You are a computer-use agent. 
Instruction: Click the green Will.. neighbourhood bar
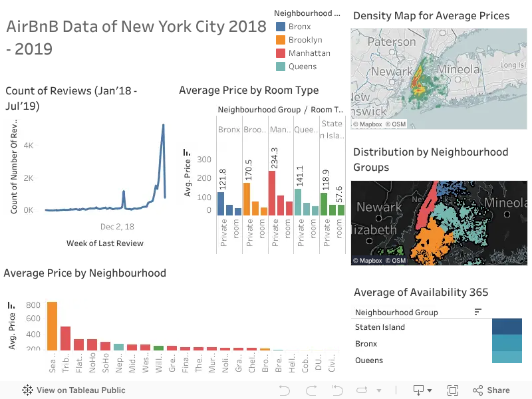point(158,348)
